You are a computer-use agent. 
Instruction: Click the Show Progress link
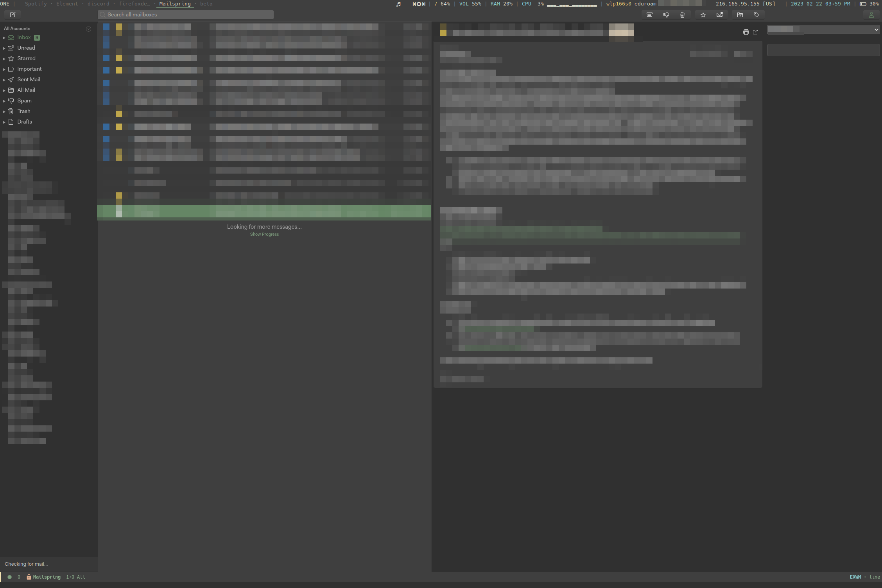tap(264, 235)
